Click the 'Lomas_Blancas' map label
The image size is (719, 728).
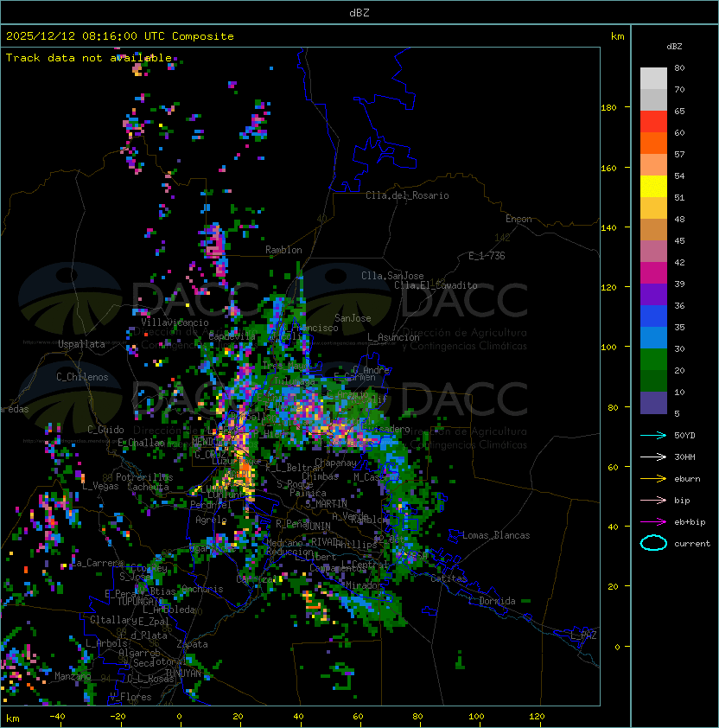coord(496,535)
